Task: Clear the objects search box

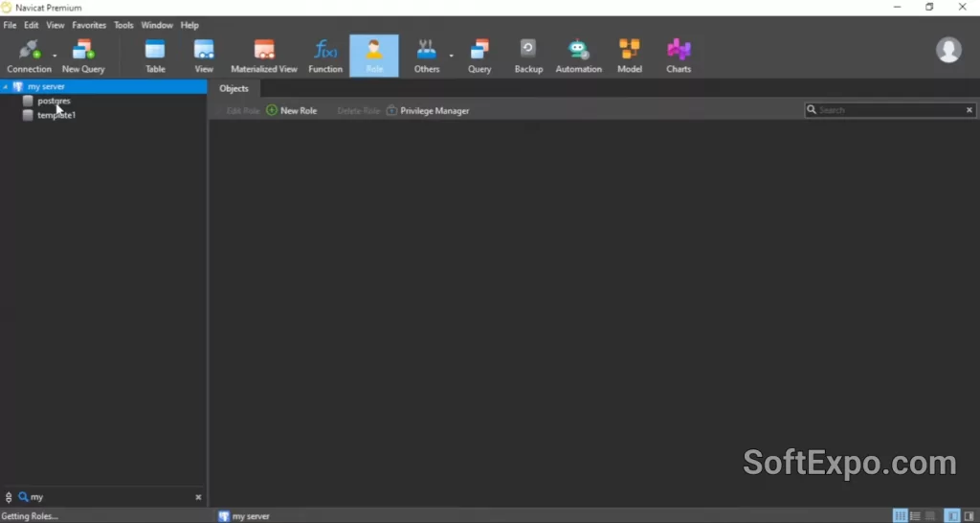Action: [x=969, y=110]
